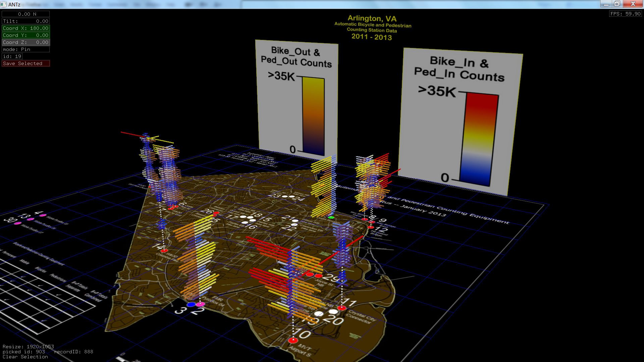Pick the magenta station 4 marker

tap(43, 215)
